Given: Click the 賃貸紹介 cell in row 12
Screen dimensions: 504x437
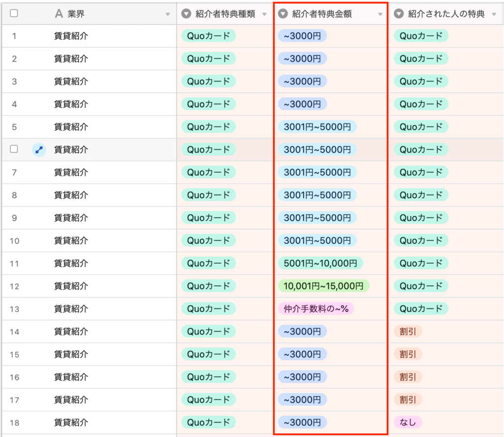Looking at the screenshot, I should 71,286.
